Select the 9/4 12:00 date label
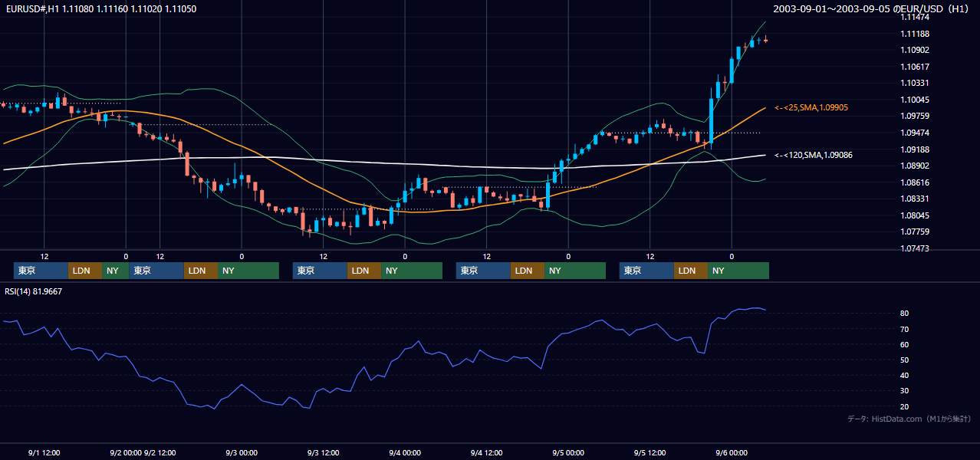980x460 pixels. pos(486,452)
